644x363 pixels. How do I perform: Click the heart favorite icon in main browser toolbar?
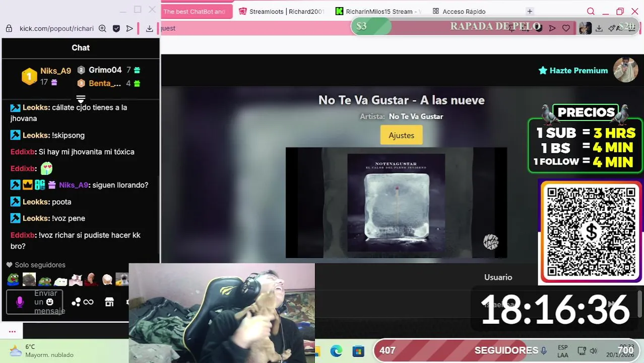(566, 28)
